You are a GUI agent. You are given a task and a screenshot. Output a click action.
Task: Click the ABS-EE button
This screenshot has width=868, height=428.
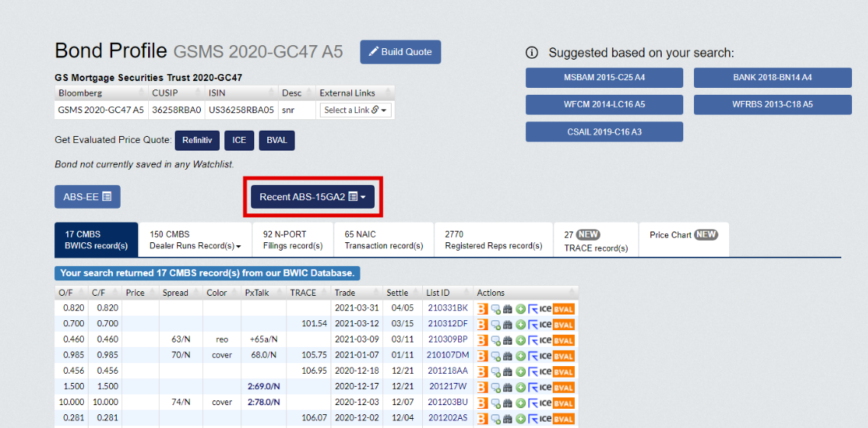click(87, 196)
